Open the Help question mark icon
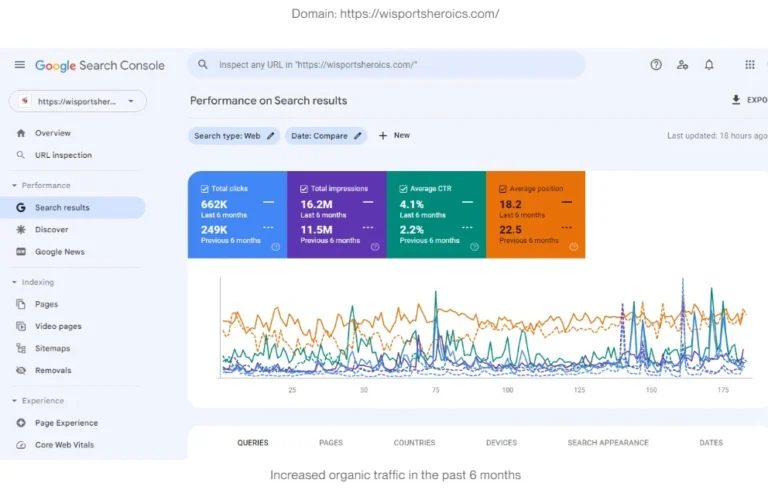Viewport: 768px width, 500px height. [656, 65]
